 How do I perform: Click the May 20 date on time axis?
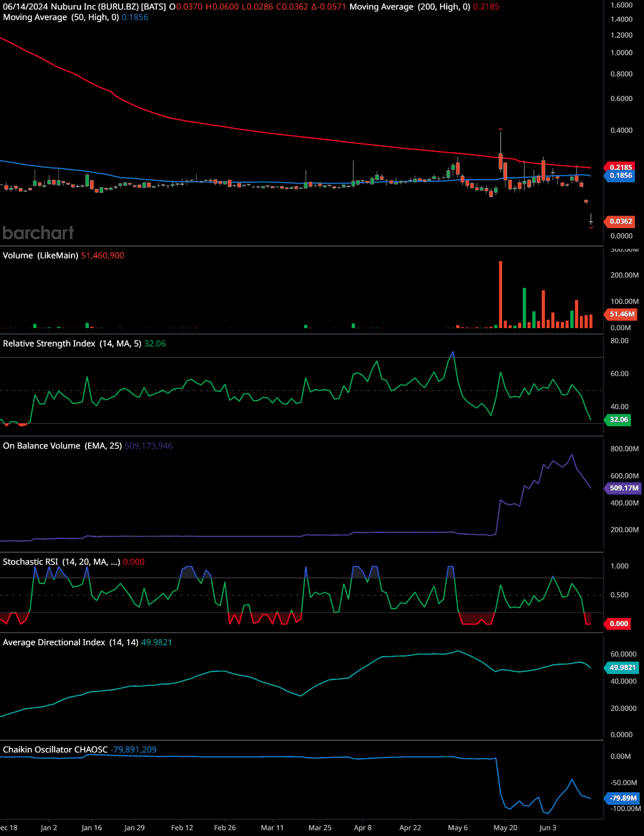tap(505, 827)
